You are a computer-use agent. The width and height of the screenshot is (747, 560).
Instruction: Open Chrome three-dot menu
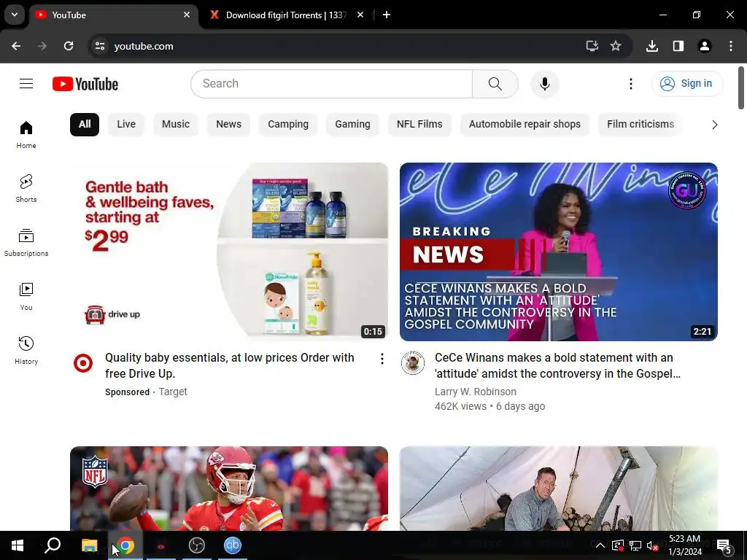(x=731, y=46)
